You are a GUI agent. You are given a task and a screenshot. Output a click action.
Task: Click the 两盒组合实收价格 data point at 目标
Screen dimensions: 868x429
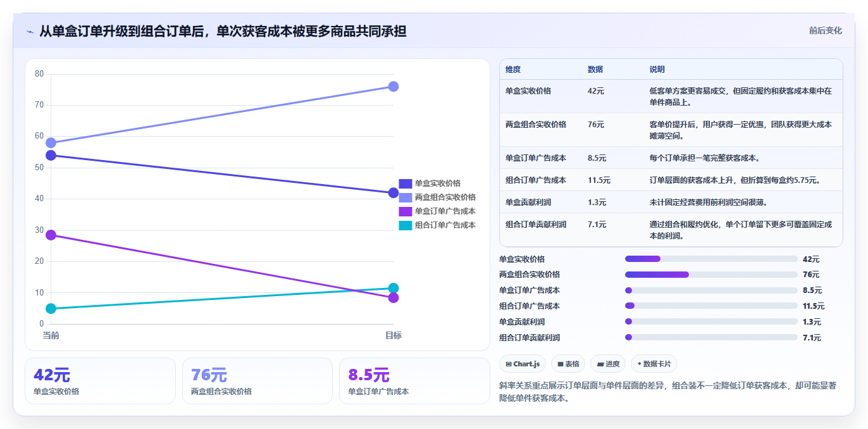393,86
